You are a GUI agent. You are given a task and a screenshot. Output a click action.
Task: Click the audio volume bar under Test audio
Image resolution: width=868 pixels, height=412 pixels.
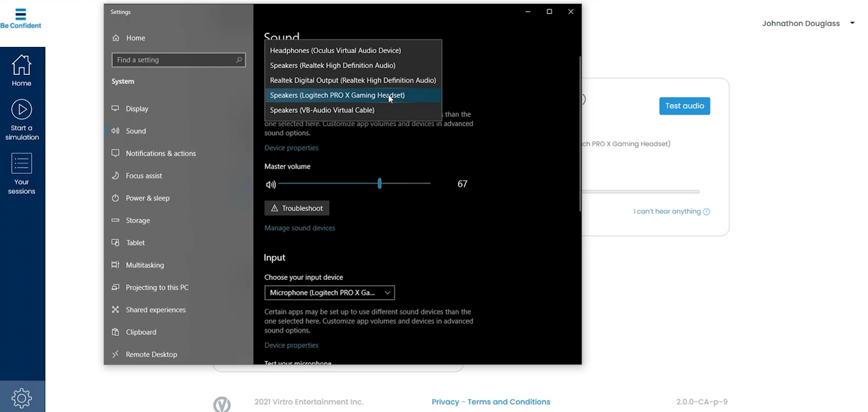click(641, 191)
